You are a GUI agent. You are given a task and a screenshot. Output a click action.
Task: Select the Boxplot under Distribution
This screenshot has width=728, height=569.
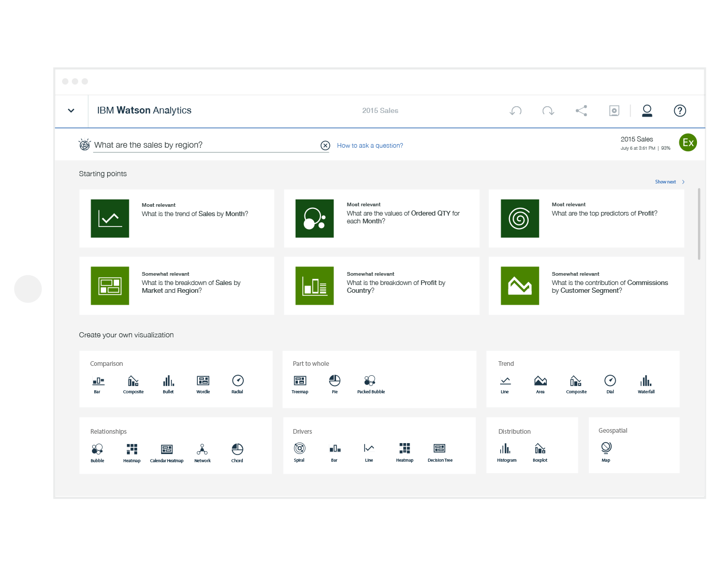coord(540,452)
